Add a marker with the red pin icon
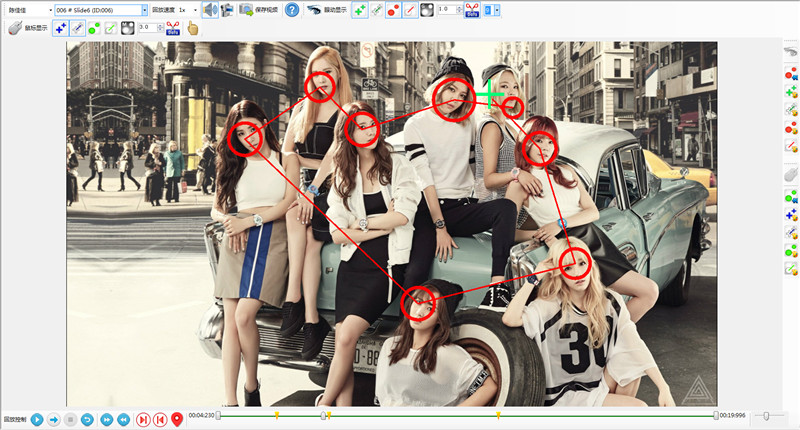Screen dimensions: 800x430 tap(177, 419)
